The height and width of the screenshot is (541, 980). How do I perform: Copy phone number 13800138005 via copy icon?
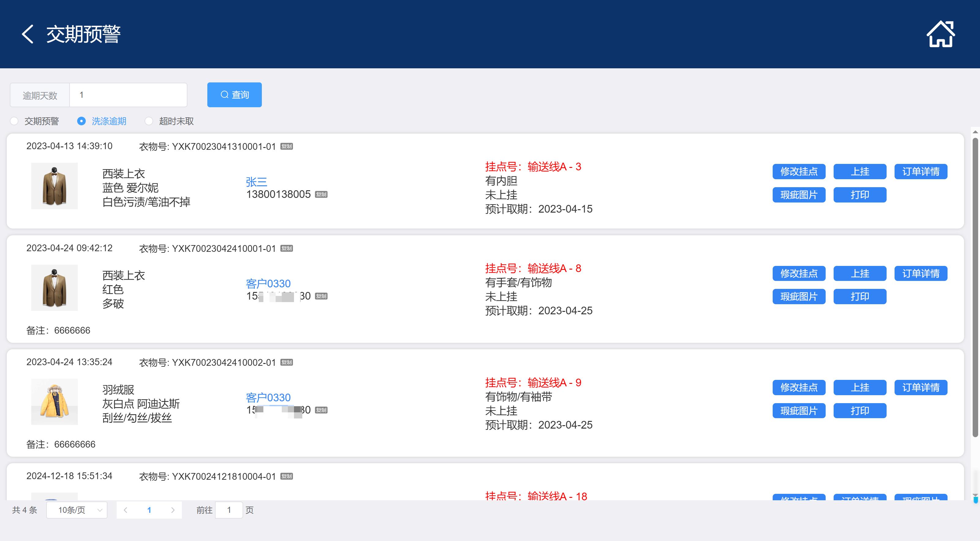[321, 195]
